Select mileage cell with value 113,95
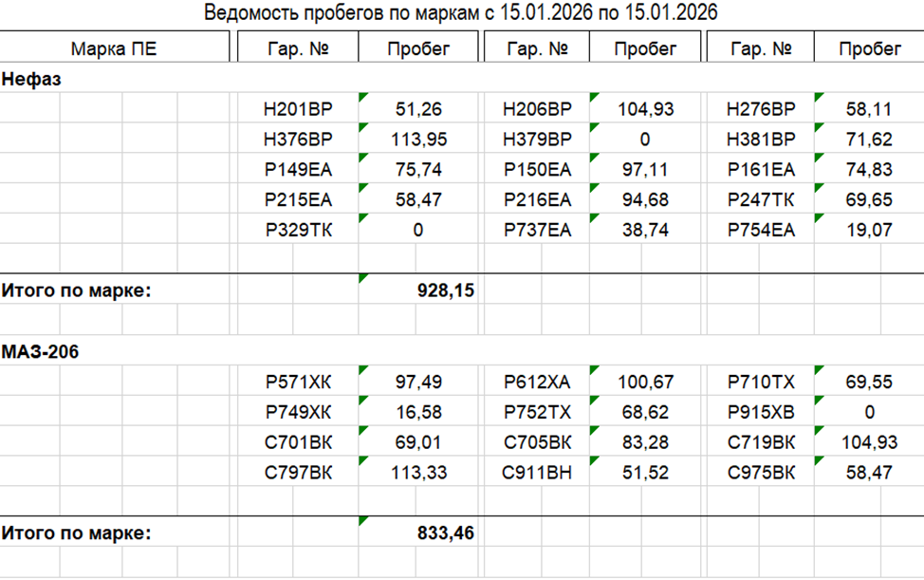The width and height of the screenshot is (924, 580). tap(419, 140)
